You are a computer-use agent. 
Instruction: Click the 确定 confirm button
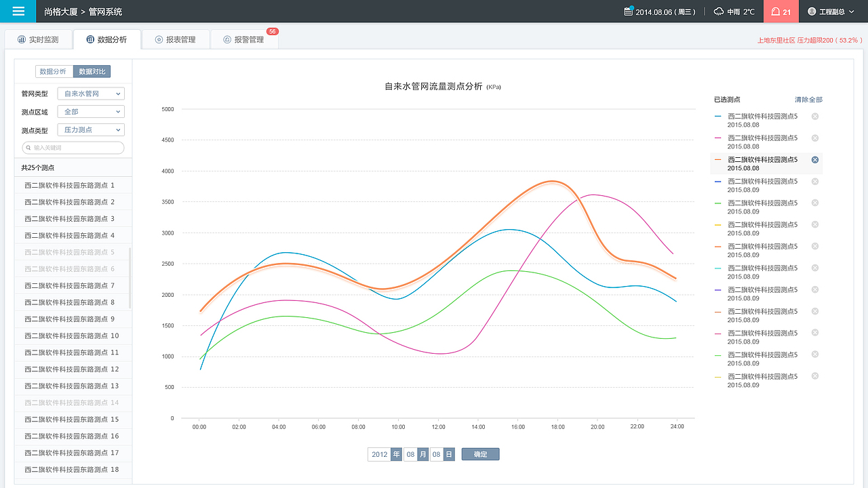click(x=480, y=454)
